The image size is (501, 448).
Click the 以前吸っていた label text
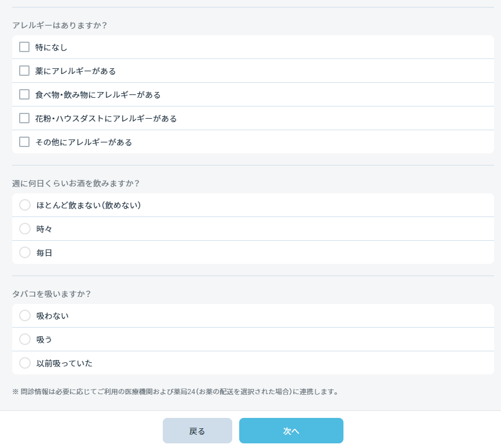(x=64, y=363)
